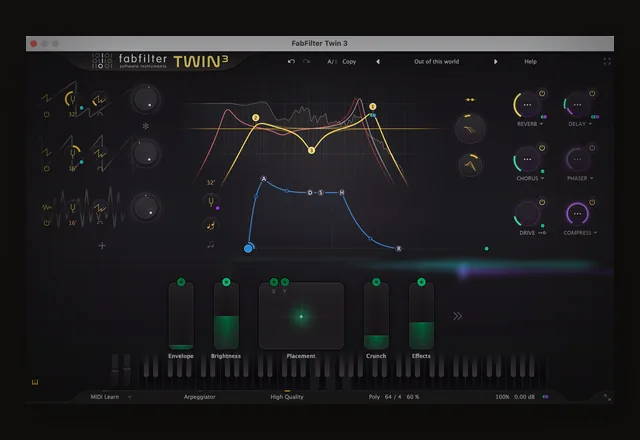Click the undo arrow icon

click(291, 61)
